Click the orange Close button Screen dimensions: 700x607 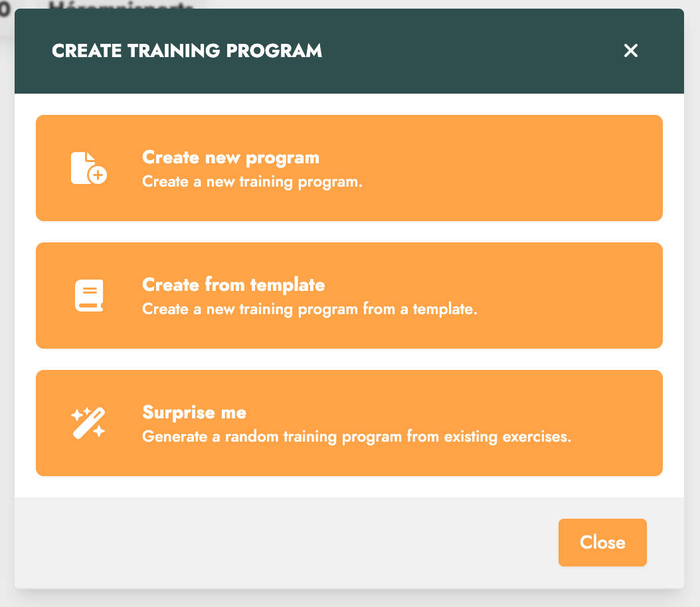pyautogui.click(x=602, y=543)
